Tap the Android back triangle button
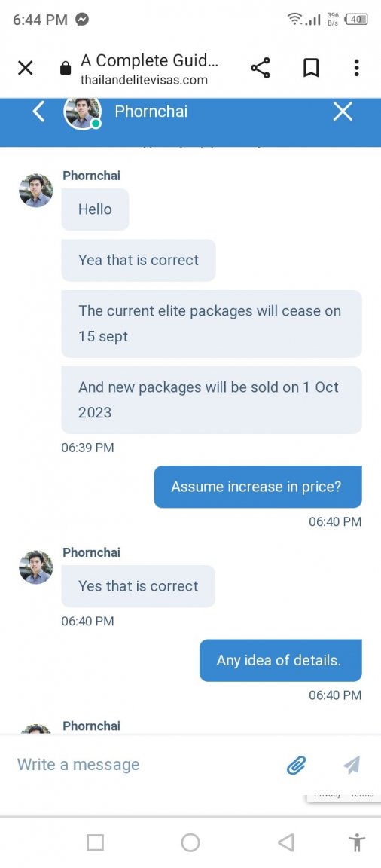This screenshot has width=381, height=868. point(285,842)
